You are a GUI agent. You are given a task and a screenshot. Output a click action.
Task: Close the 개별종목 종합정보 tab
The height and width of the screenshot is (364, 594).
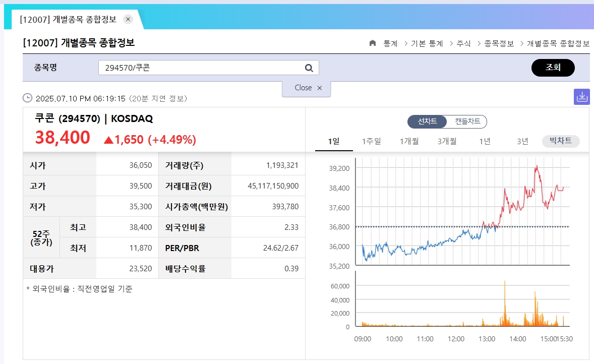(128, 19)
